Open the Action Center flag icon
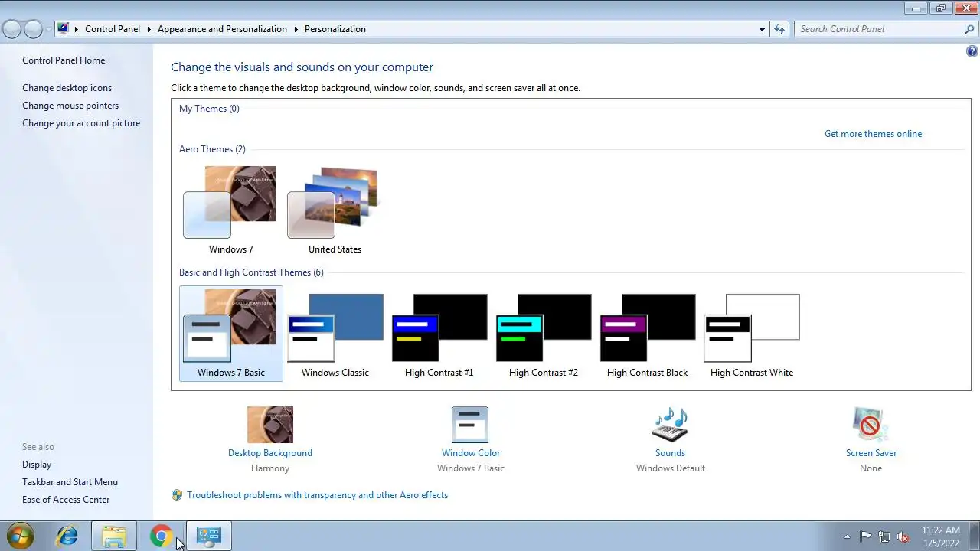Image resolution: width=980 pixels, height=551 pixels. click(865, 536)
